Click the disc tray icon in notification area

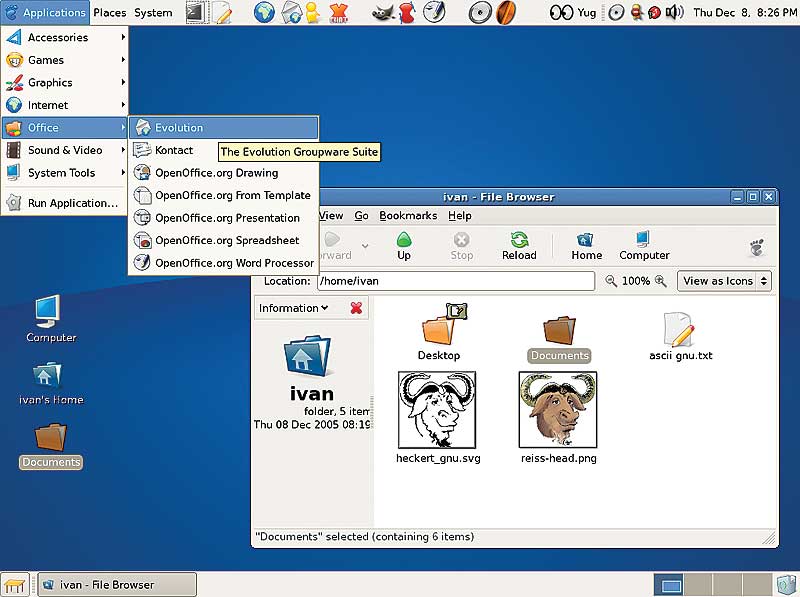pyautogui.click(x=616, y=12)
